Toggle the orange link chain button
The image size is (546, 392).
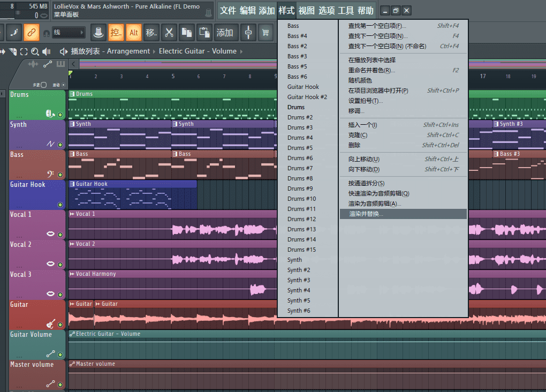(31, 33)
